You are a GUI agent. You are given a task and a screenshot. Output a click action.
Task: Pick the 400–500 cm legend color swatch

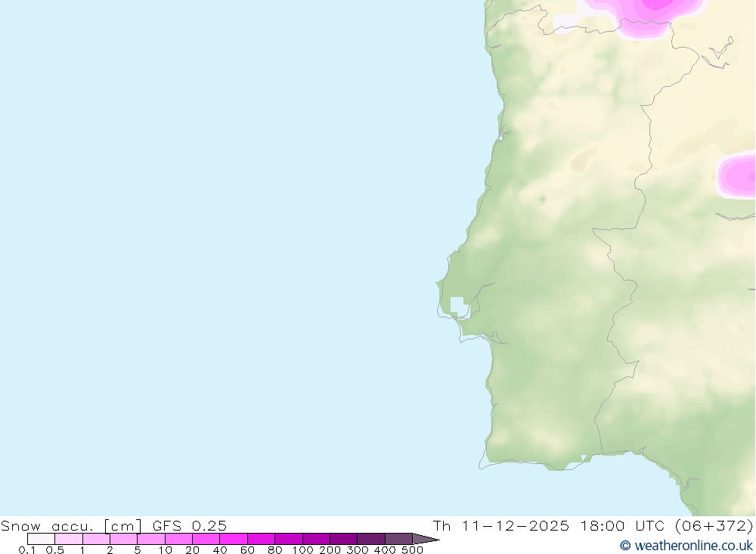coord(398,539)
